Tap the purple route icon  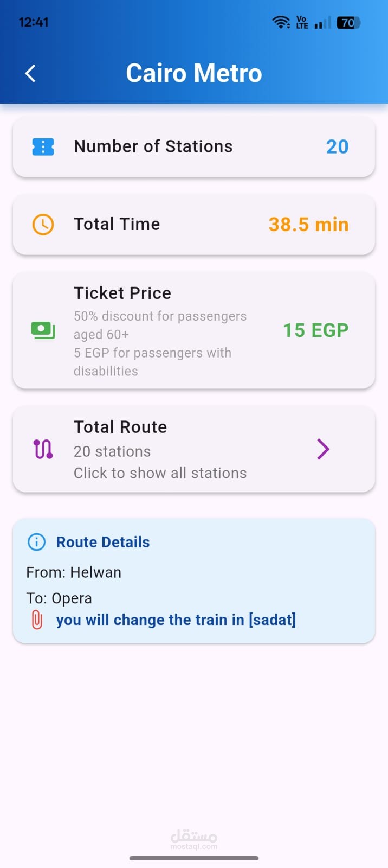tap(43, 449)
